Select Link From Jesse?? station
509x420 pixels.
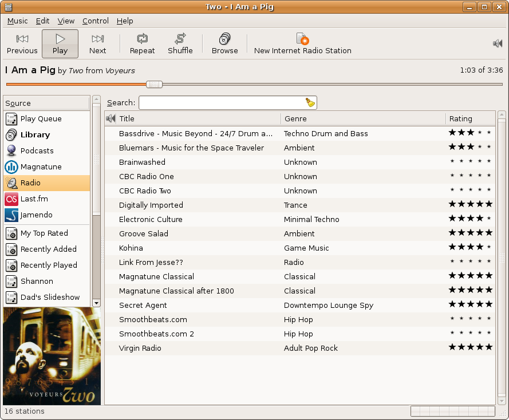tap(299, 263)
